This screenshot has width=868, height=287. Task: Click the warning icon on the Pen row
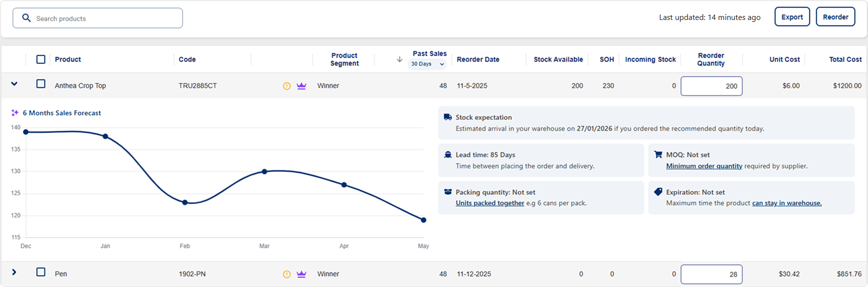287,274
